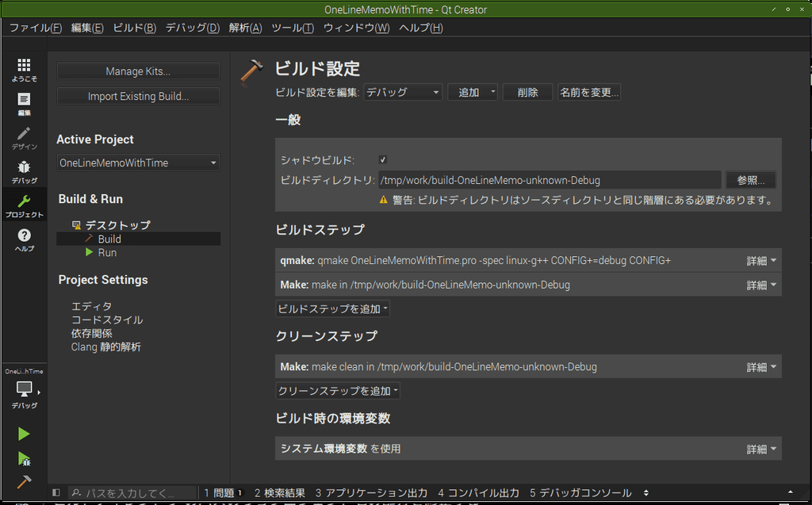Image resolution: width=812 pixels, height=505 pixels.
Task: Open the 追加 (Add) dropdown button
Action: coord(473,92)
